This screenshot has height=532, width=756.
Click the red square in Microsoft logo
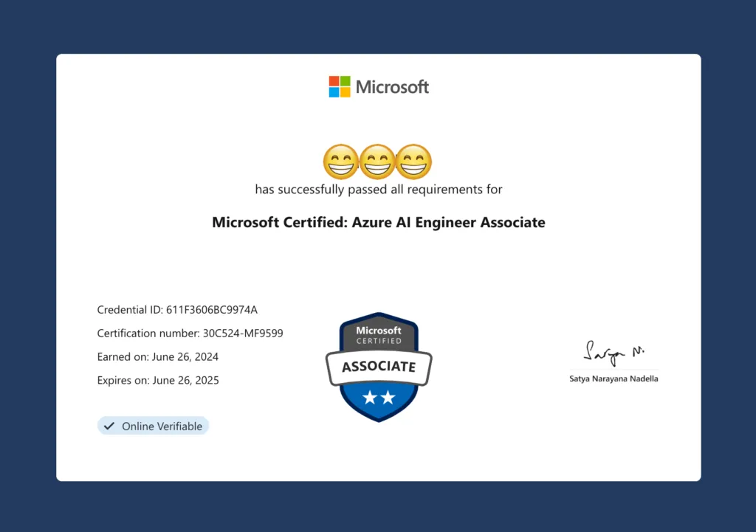(333, 80)
